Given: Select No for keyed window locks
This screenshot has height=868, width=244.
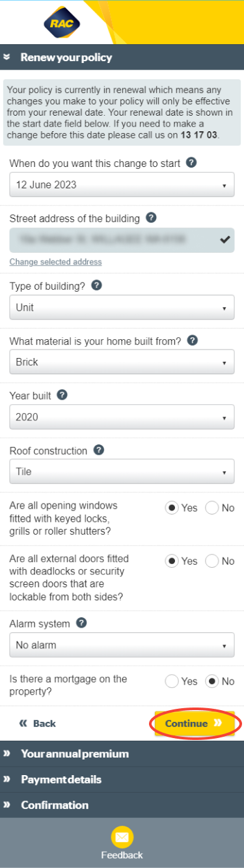Looking at the screenshot, I should coord(211,508).
